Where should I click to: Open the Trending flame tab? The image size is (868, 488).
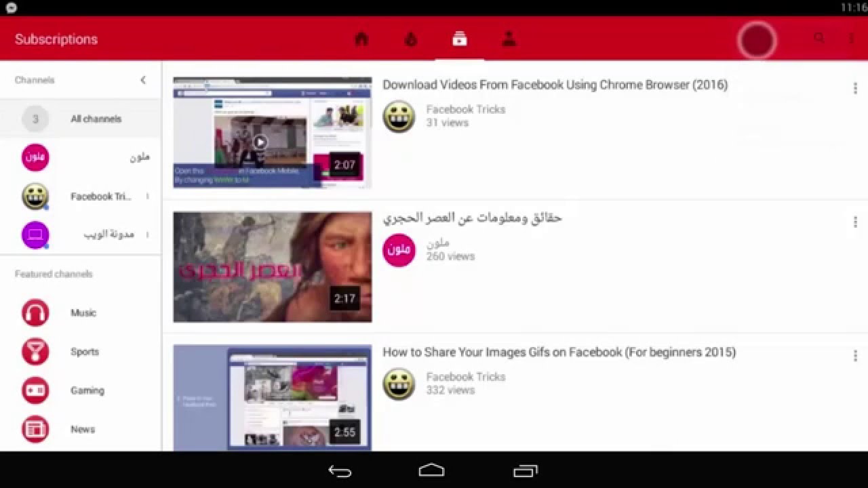click(411, 39)
